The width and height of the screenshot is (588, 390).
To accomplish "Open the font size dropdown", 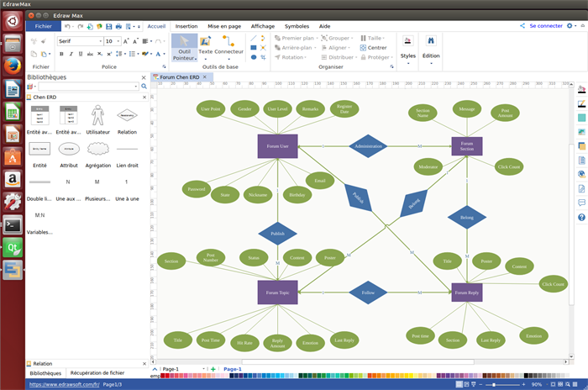I will 118,41.
